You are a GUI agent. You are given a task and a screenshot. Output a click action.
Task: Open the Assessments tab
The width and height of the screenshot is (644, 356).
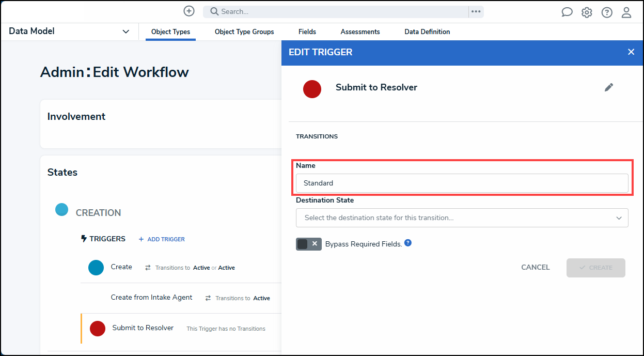tap(360, 32)
